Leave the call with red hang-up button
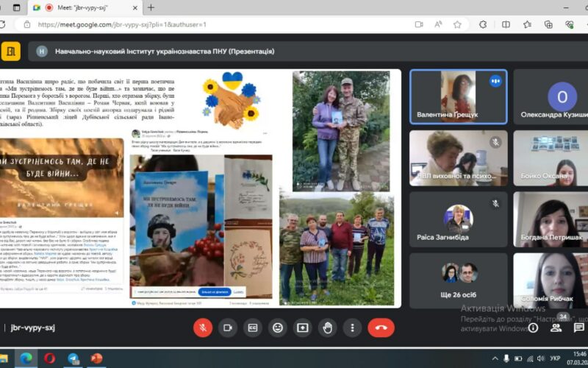This screenshot has width=588, height=368. pyautogui.click(x=381, y=328)
